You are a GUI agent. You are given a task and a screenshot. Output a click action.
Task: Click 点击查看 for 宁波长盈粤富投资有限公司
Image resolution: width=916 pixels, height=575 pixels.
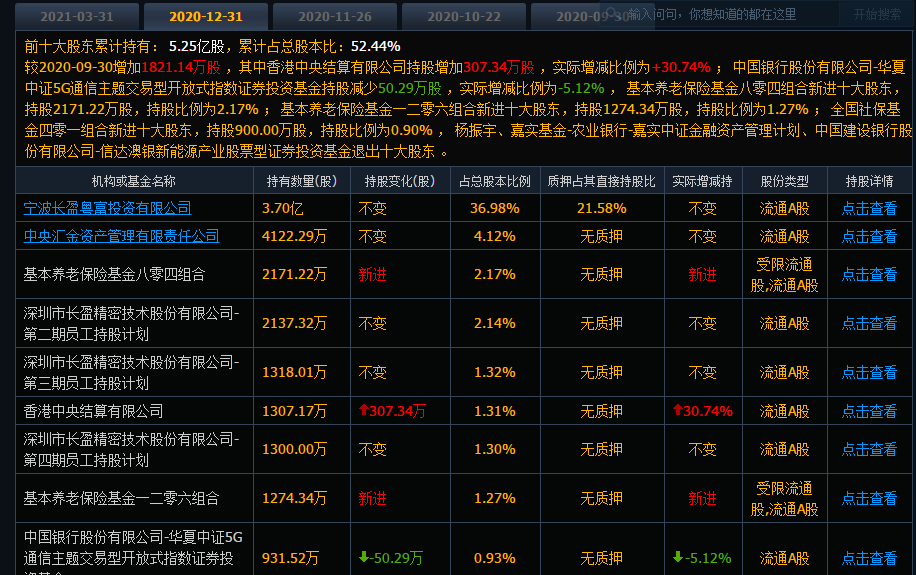869,208
